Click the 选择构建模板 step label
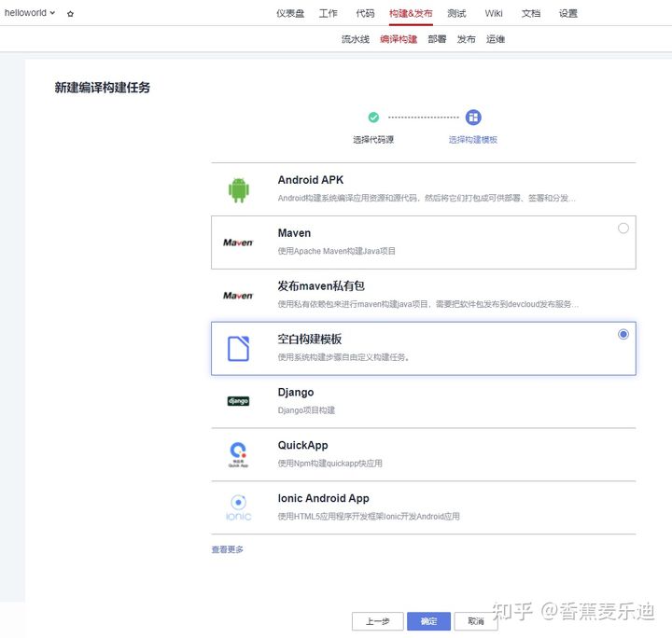 click(473, 140)
